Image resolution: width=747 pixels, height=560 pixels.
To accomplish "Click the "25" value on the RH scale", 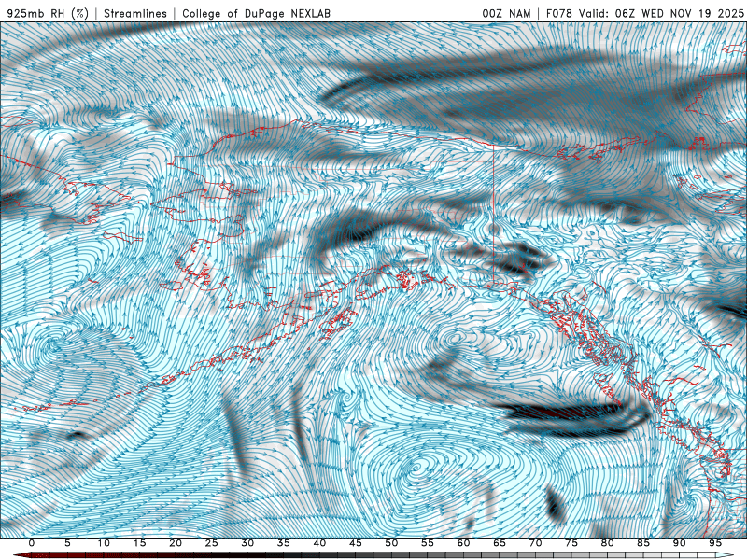I will tap(212, 543).
